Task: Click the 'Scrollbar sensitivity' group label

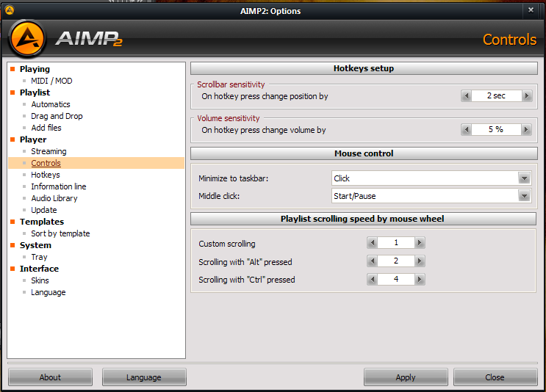Action: [x=231, y=84]
